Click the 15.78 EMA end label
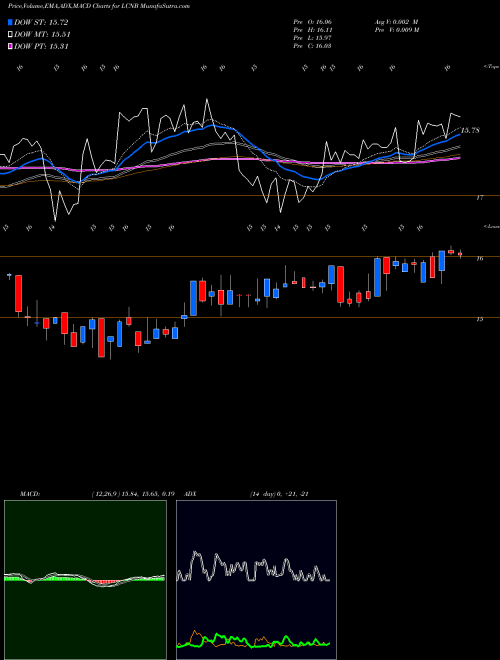Image resolution: width=500 pixels, height=660 pixels. tap(470, 130)
